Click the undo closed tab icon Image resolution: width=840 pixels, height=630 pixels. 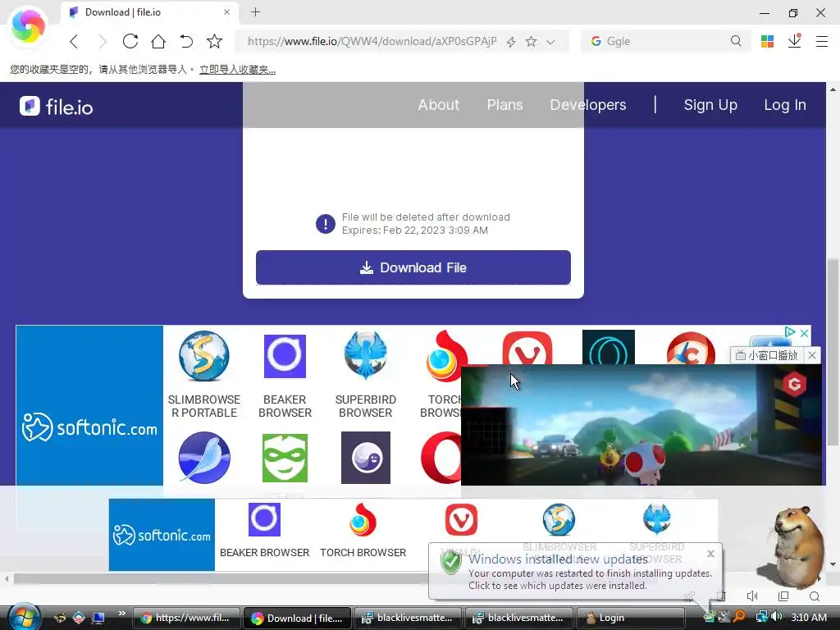tap(186, 41)
